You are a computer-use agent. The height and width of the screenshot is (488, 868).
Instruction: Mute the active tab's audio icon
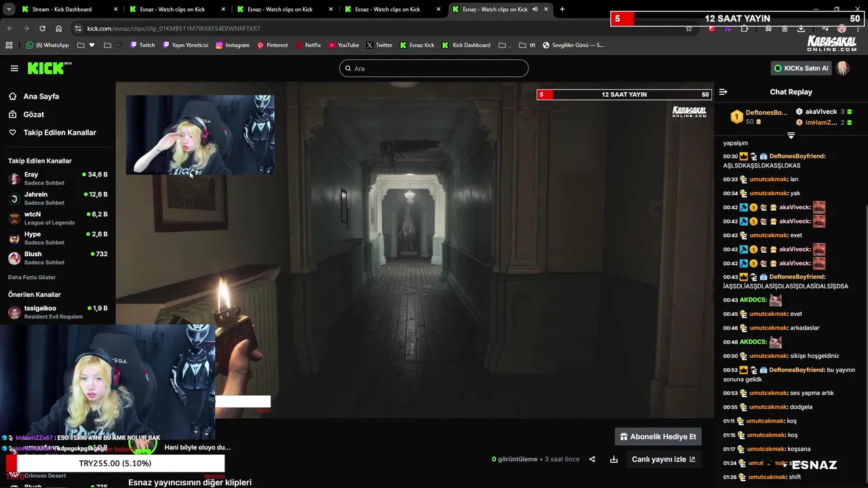(535, 9)
